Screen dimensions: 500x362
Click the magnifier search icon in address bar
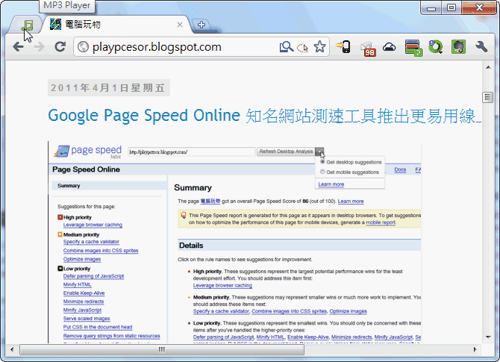coord(286,47)
